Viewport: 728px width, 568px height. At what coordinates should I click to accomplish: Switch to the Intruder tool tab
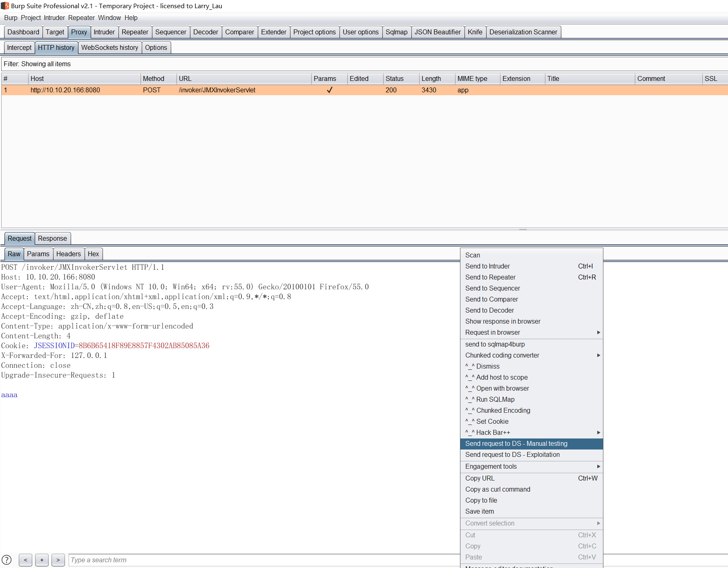point(104,32)
